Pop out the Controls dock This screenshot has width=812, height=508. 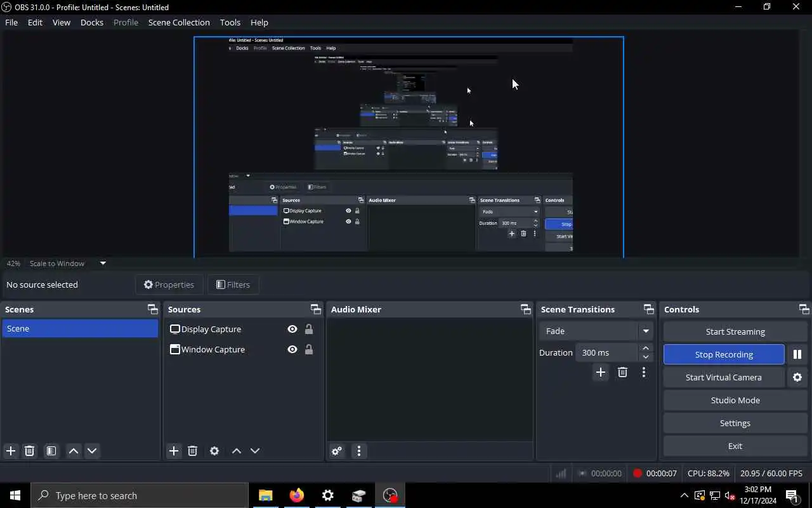point(804,309)
